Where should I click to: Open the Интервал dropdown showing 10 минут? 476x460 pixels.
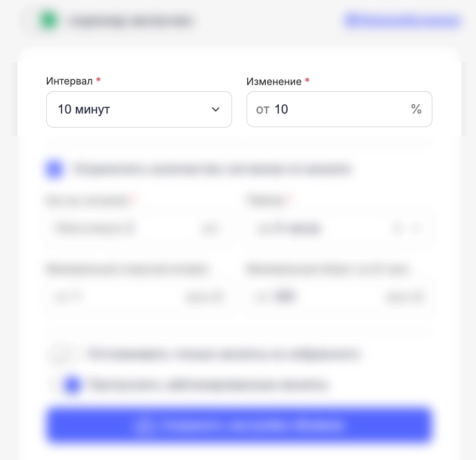click(139, 109)
